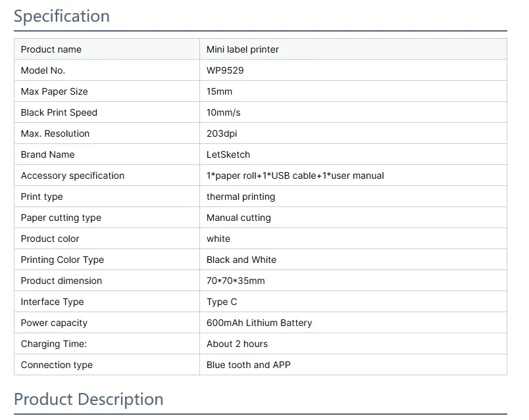This screenshot has height=420, width=529.
Task: Select the Black and White value
Action: point(241,260)
